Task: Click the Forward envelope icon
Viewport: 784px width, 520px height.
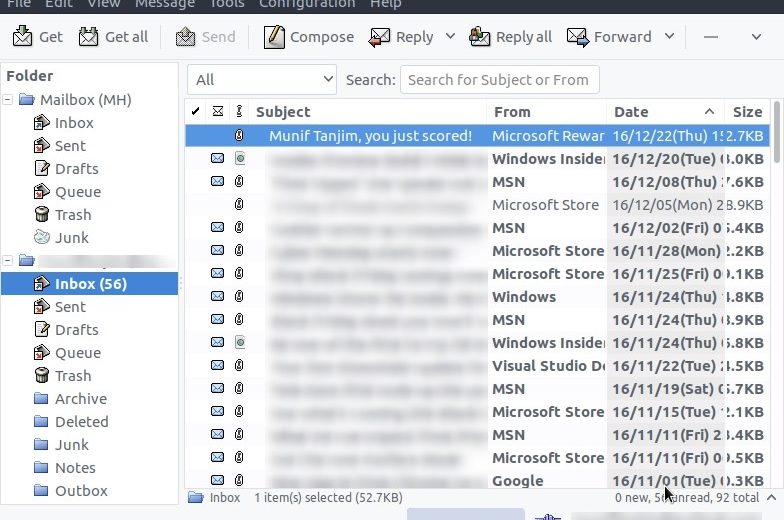Action: point(578,37)
